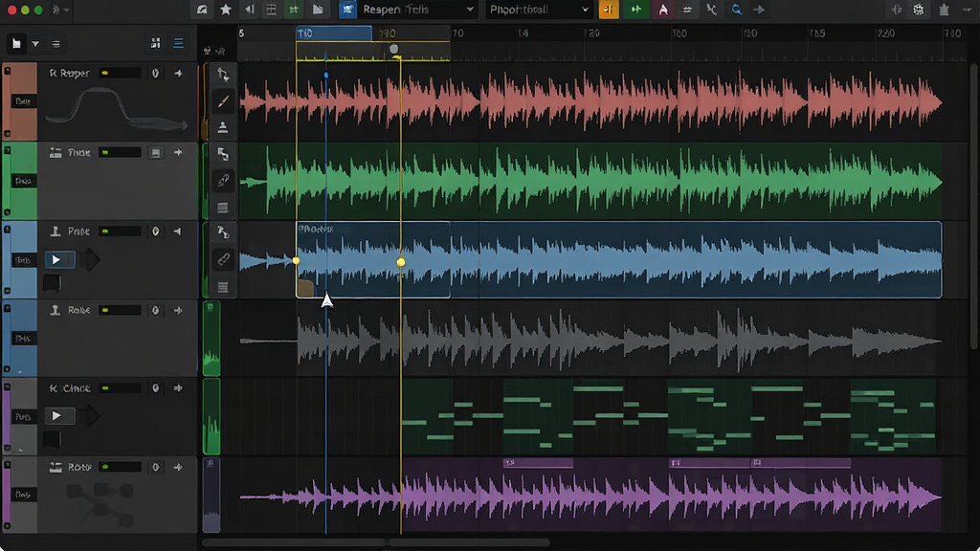
Task: Toggle the list view icon in track panel header
Action: [x=178, y=43]
